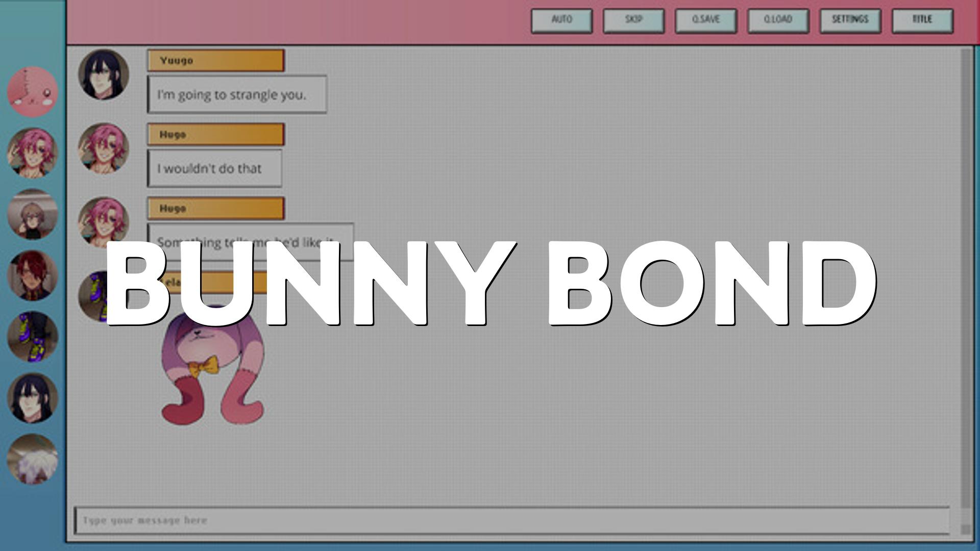The image size is (980, 551).
Task: Toggle SKIP mode button
Action: [633, 20]
